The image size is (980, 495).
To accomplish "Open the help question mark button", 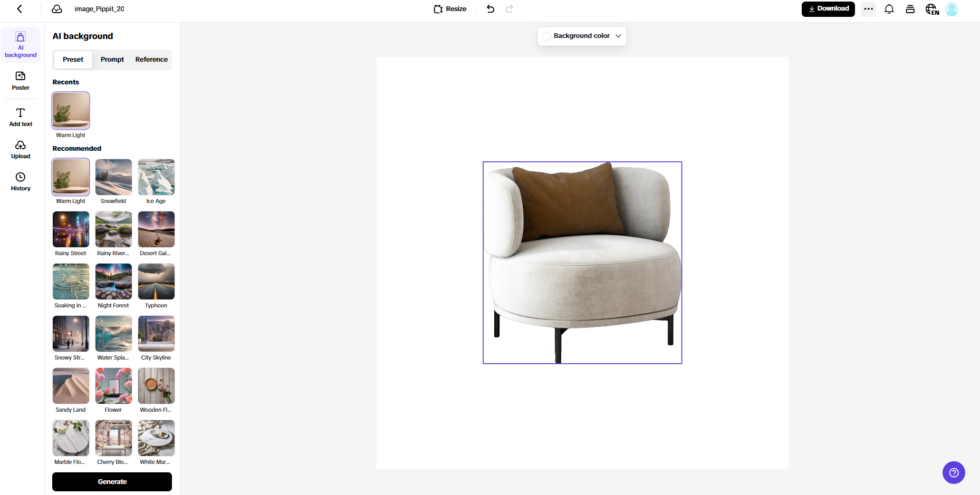I will pos(954,473).
